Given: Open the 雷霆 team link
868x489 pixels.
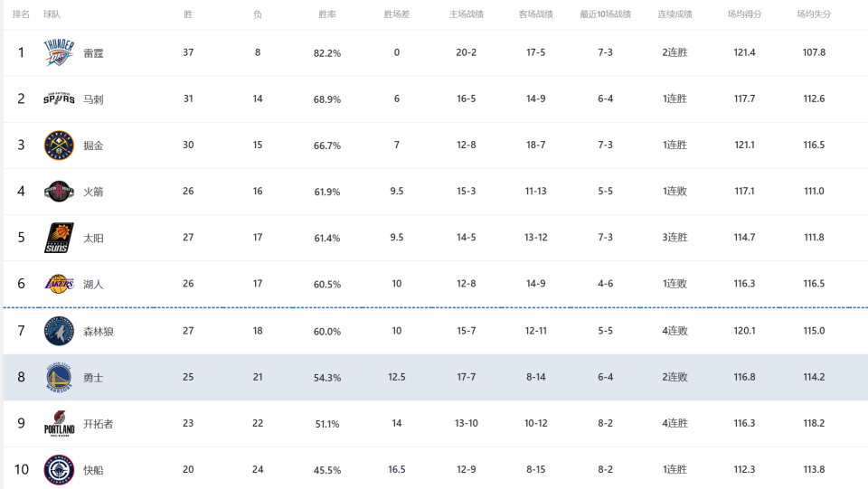Looking at the screenshot, I should (93, 53).
